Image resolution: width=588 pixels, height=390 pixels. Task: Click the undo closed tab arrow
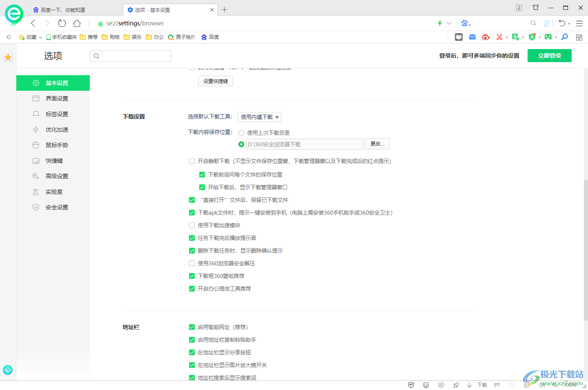click(x=562, y=23)
